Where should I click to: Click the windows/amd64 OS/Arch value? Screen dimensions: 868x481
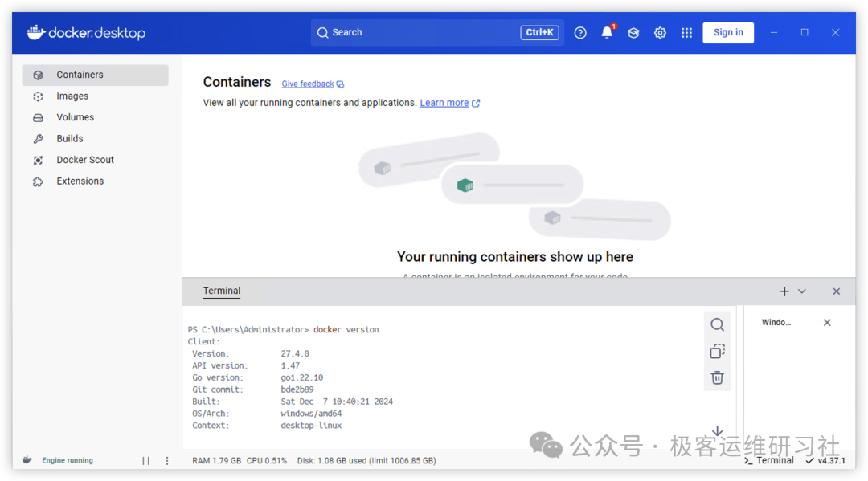point(311,414)
